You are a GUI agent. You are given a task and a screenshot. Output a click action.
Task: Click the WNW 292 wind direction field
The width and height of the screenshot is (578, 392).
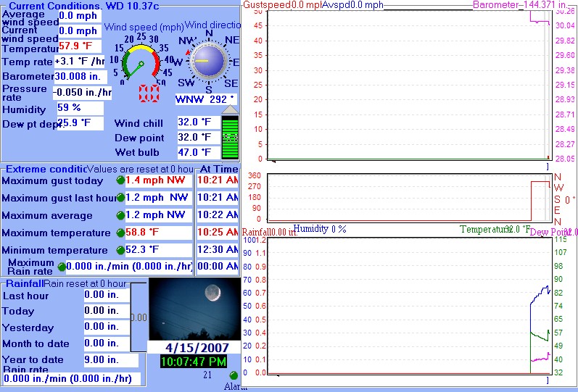tap(206, 99)
